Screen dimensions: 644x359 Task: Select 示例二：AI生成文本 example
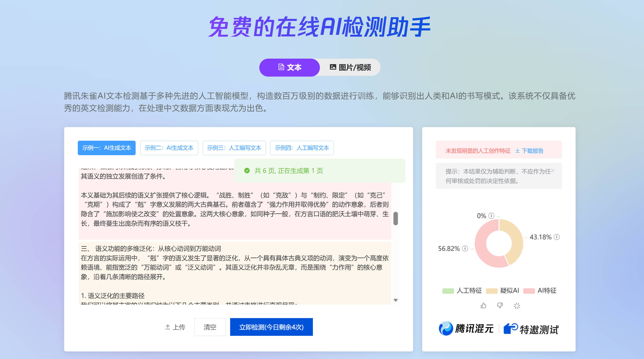169,148
